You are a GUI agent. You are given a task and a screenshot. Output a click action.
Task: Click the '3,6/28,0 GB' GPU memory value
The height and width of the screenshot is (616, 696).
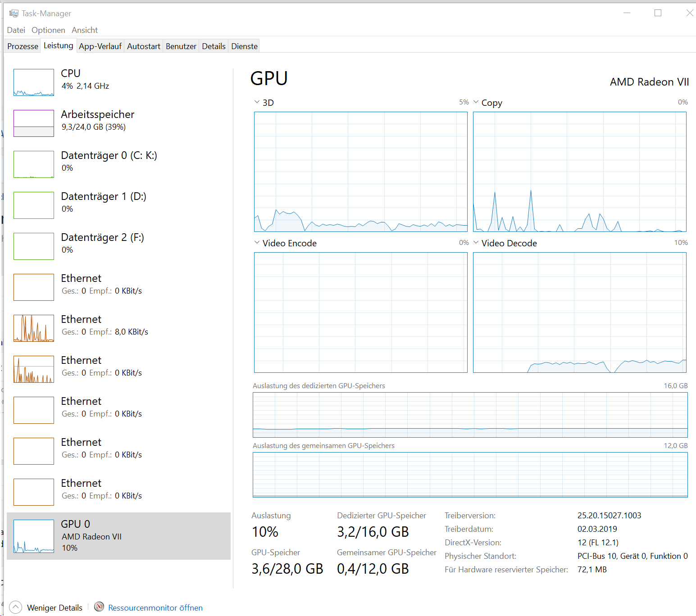287,569
